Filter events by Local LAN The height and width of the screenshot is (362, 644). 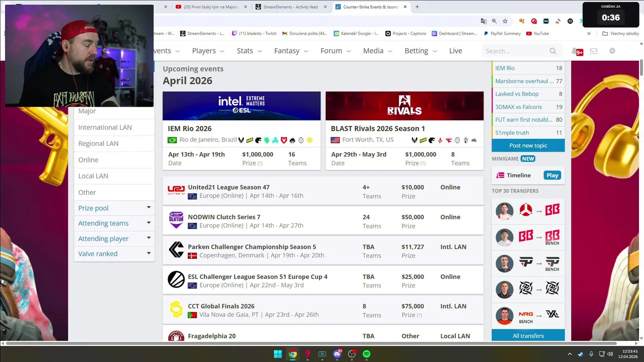click(x=114, y=176)
